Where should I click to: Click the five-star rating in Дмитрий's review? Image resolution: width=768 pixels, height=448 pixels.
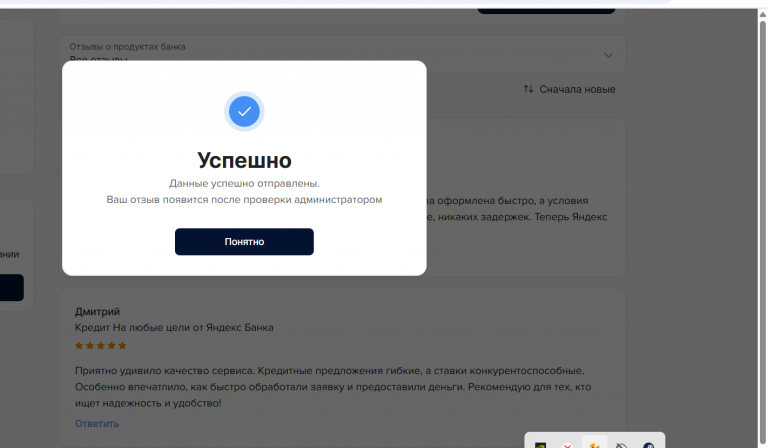tap(100, 346)
